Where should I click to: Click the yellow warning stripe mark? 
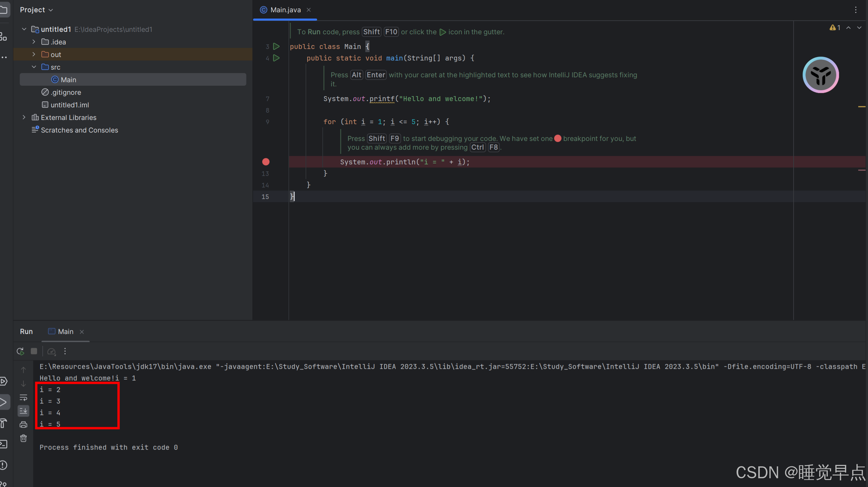(x=861, y=106)
